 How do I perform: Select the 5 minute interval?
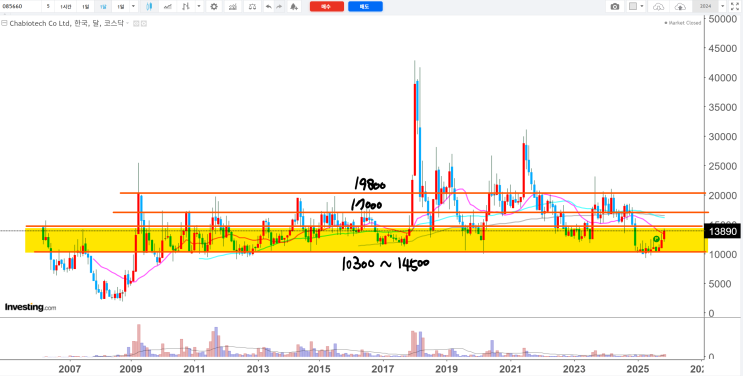pyautogui.click(x=48, y=7)
